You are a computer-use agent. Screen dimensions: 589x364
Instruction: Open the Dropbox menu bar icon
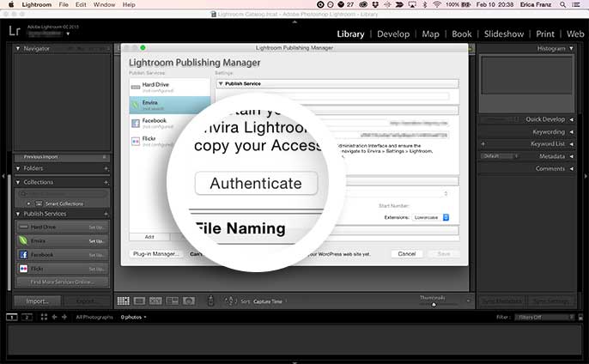(375, 4)
